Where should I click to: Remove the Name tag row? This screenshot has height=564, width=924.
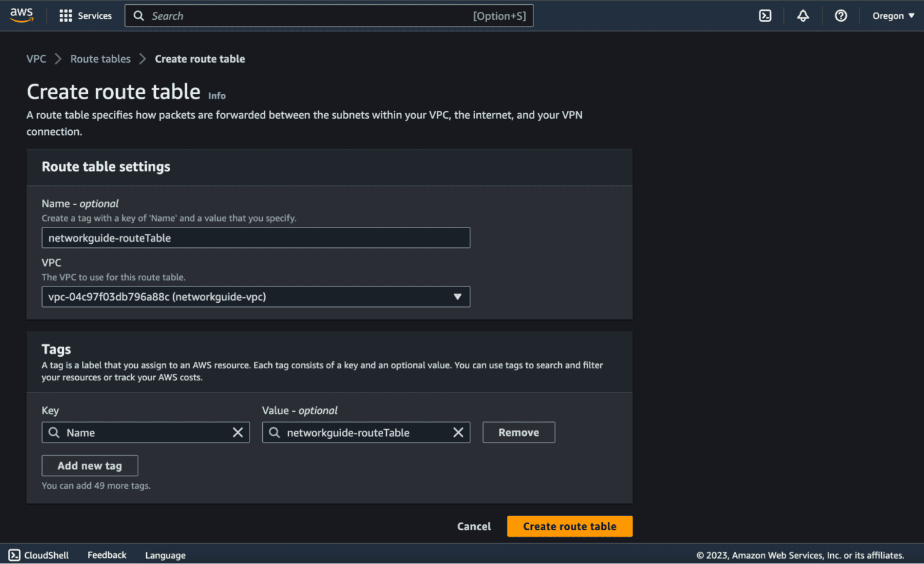(x=518, y=432)
